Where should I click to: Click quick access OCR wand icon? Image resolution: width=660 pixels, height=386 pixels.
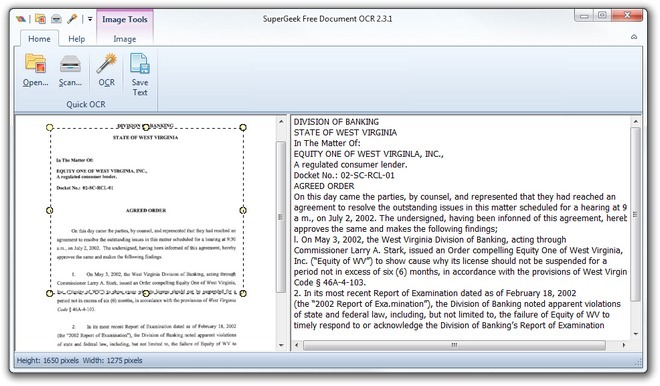coord(72,19)
